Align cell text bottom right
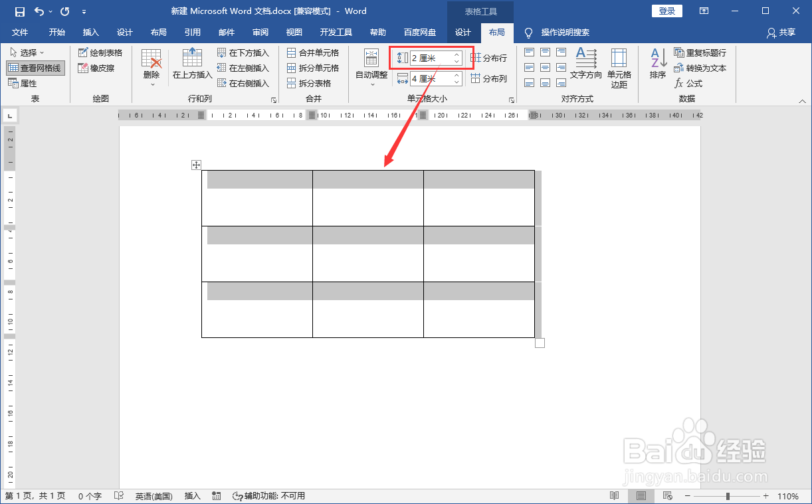 [x=561, y=83]
